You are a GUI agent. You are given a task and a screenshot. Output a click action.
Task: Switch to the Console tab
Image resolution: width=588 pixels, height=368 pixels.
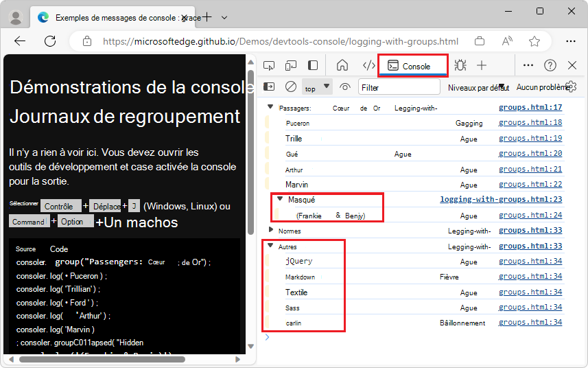coord(413,66)
